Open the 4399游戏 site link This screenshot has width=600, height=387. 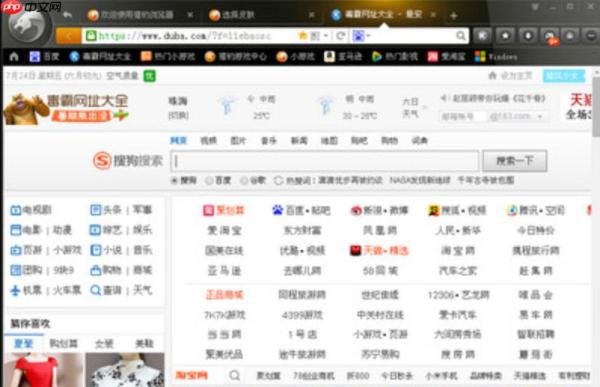point(302,315)
